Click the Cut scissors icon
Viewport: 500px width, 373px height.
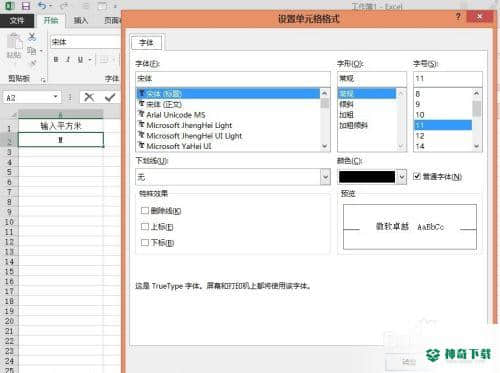(x=32, y=36)
